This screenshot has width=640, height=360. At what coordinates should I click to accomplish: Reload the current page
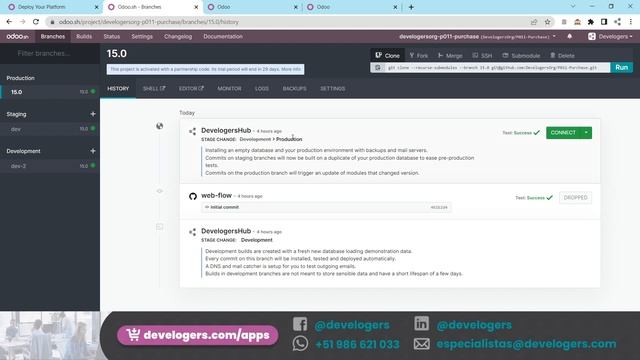pos(36,22)
